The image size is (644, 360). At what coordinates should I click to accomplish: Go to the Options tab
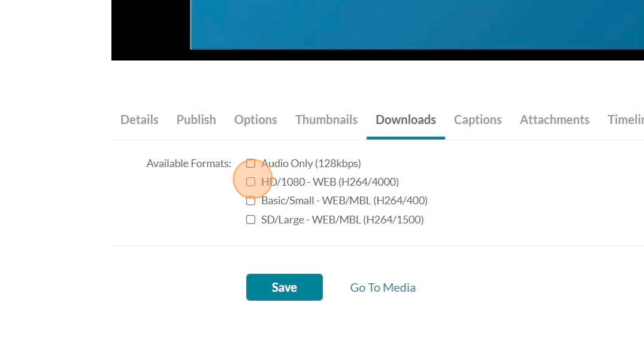pos(255,119)
